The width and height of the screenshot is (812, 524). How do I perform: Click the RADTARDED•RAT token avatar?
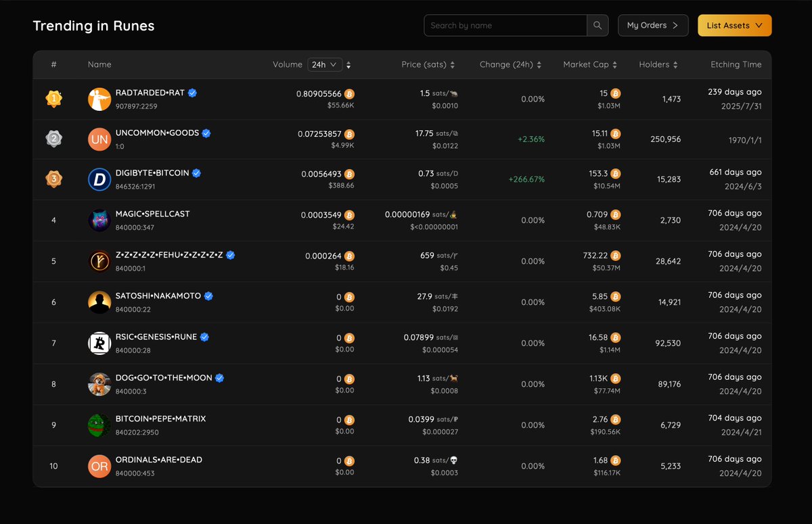point(99,99)
